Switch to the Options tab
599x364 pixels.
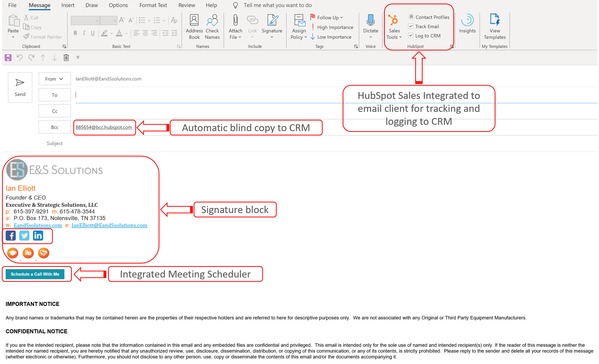point(118,5)
